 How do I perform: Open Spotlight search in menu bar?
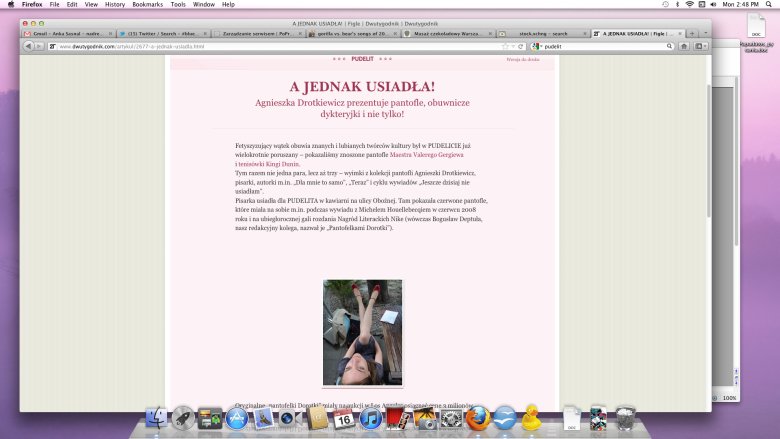click(x=769, y=4)
